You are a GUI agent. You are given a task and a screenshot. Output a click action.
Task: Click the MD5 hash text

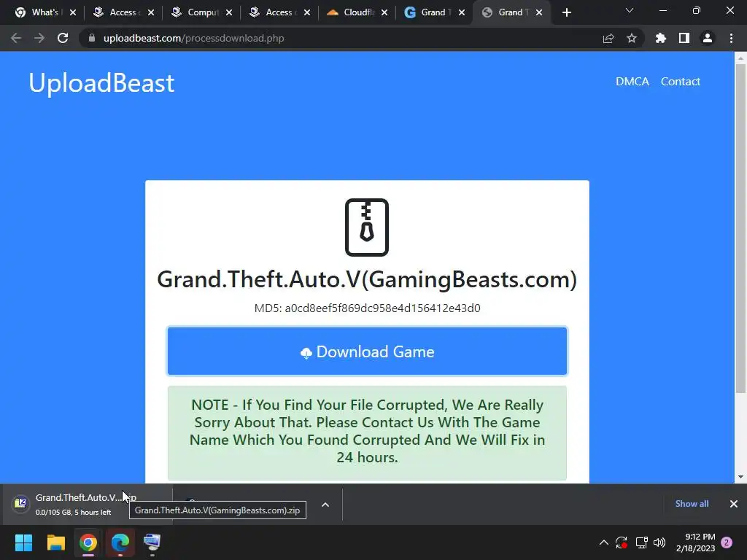[x=367, y=308]
